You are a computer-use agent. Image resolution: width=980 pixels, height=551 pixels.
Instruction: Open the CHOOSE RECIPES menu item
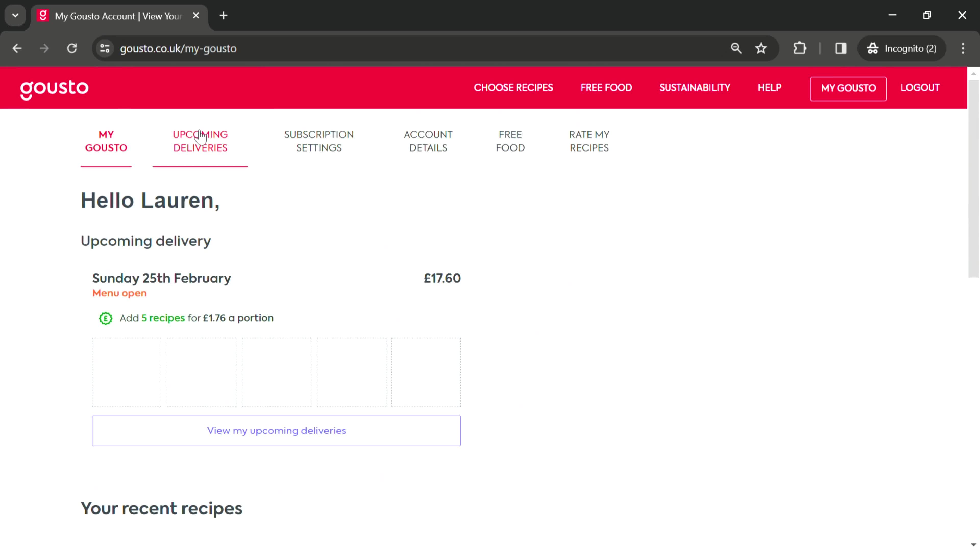(x=513, y=87)
